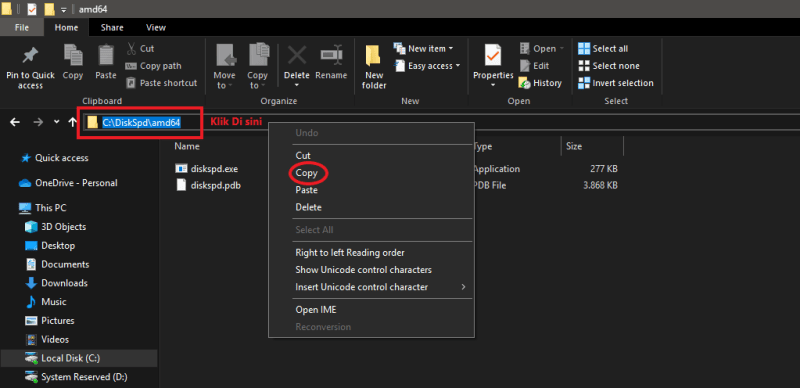The width and height of the screenshot is (800, 388).
Task: Select Show Unicode control characters
Action: click(x=363, y=270)
